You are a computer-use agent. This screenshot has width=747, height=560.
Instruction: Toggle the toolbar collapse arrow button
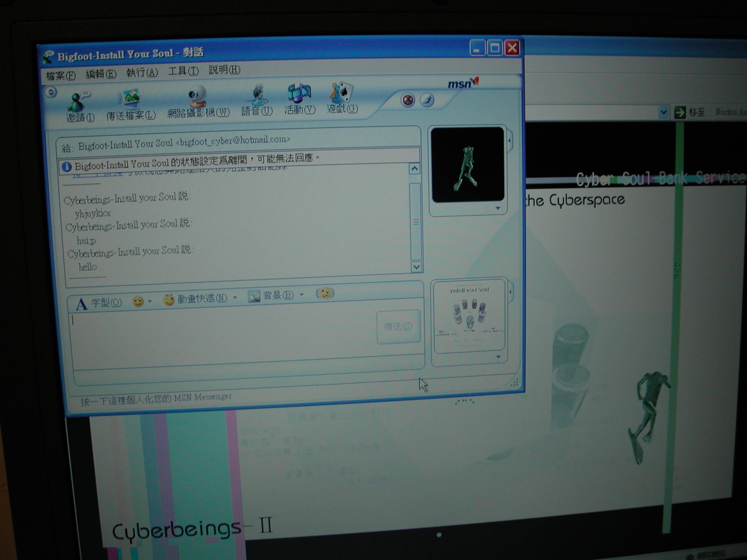point(51,92)
